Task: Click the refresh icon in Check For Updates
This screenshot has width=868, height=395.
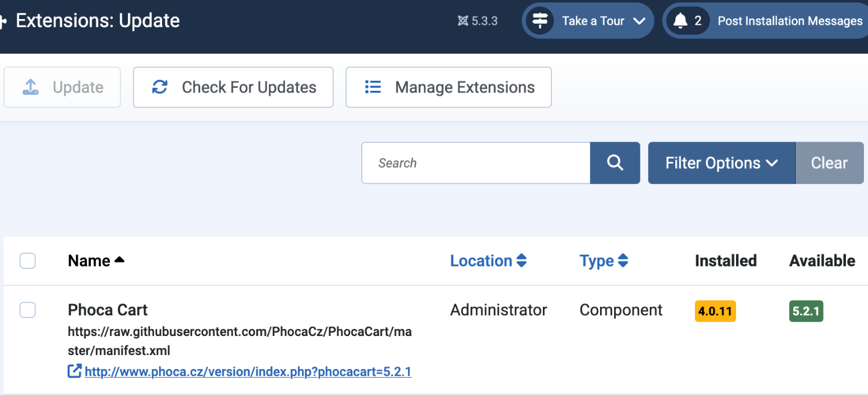Action: pyautogui.click(x=160, y=87)
